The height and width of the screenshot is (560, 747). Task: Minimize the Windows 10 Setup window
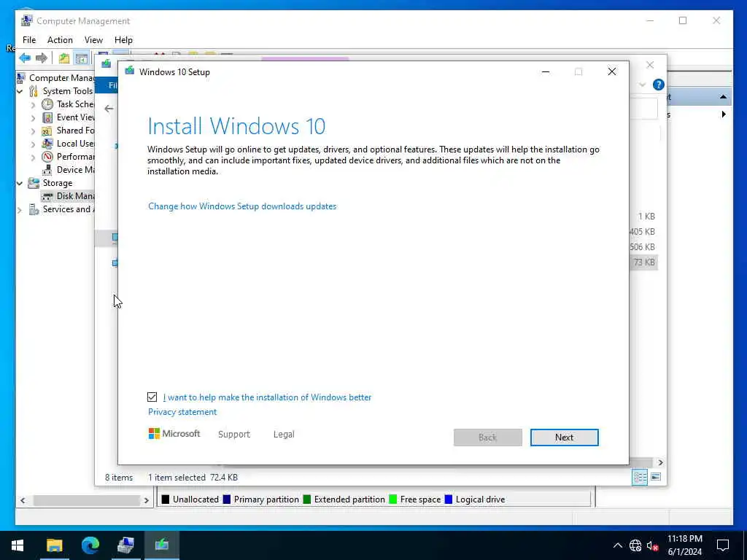(546, 72)
